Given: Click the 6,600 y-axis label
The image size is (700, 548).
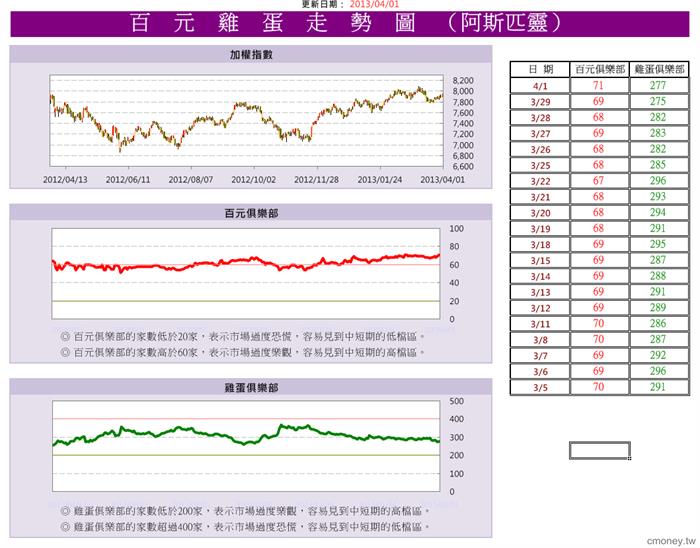Looking at the screenshot, I should point(463,166).
